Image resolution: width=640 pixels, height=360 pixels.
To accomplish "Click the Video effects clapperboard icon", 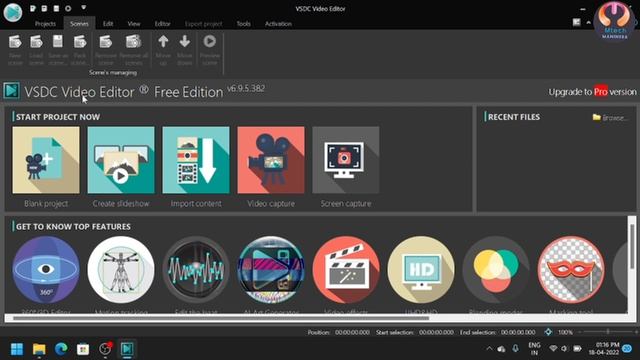I will [346, 269].
